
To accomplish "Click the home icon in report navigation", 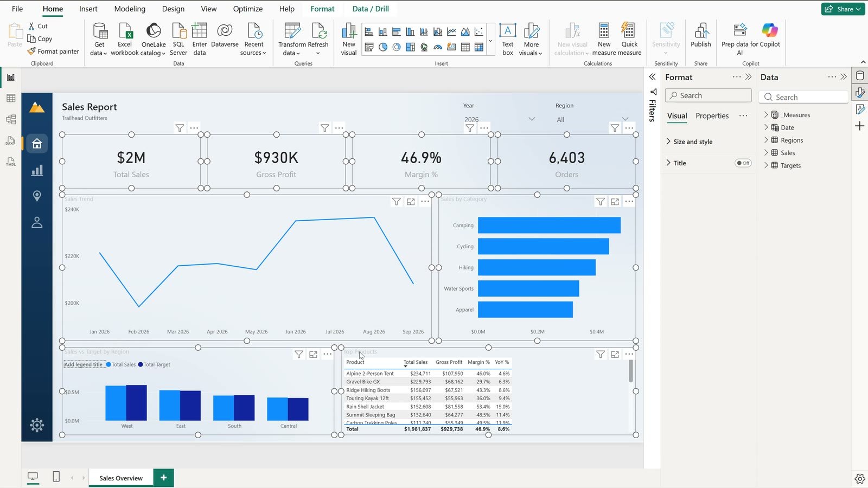I will pos(37,144).
